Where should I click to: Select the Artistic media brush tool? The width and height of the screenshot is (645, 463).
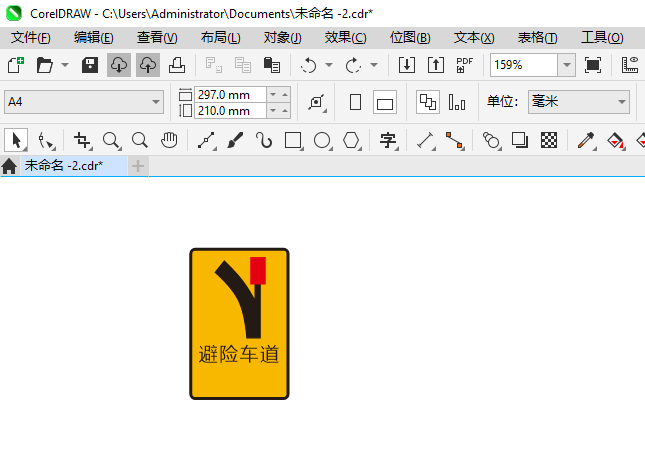pyautogui.click(x=235, y=141)
